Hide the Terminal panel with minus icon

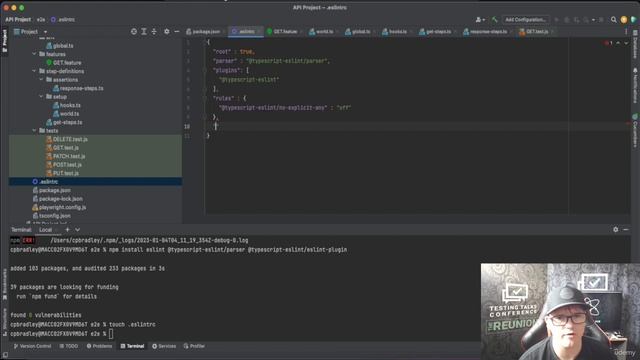pyautogui.click(x=626, y=229)
